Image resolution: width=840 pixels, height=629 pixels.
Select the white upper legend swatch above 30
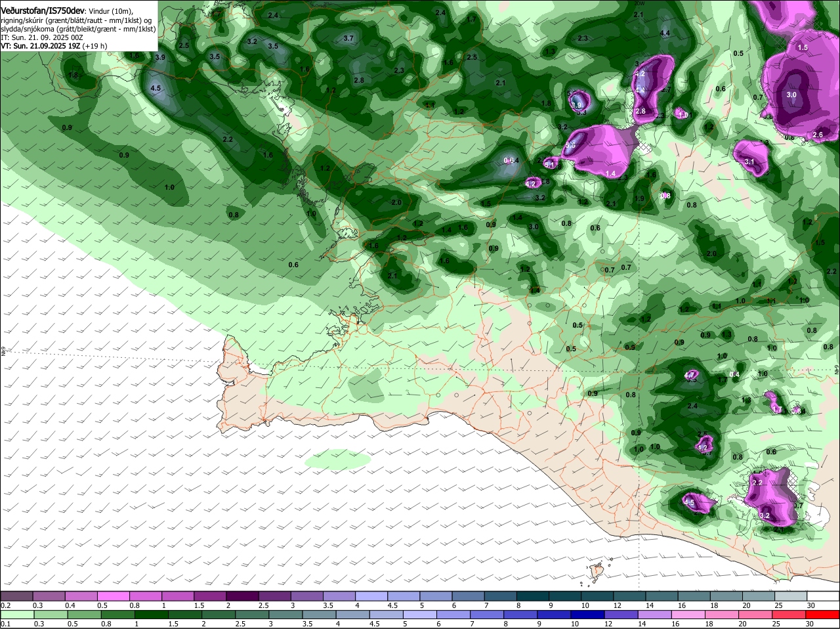(823, 596)
